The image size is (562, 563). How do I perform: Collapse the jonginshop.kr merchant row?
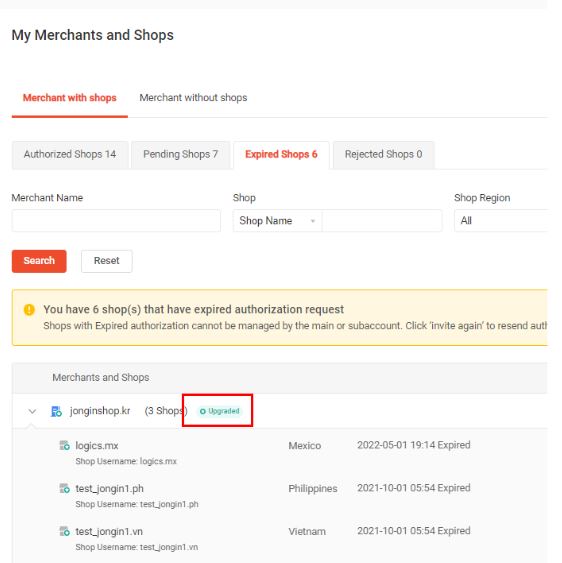click(32, 411)
